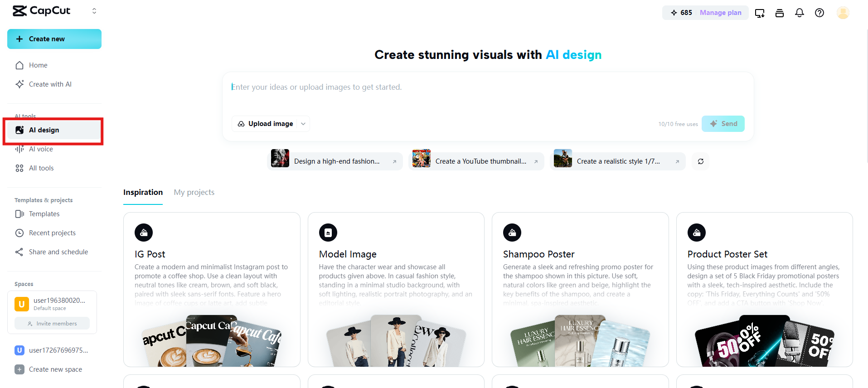Image resolution: width=868 pixels, height=388 pixels.
Task: Expand the workspace switcher arrows beside CapCut
Action: 94,11
